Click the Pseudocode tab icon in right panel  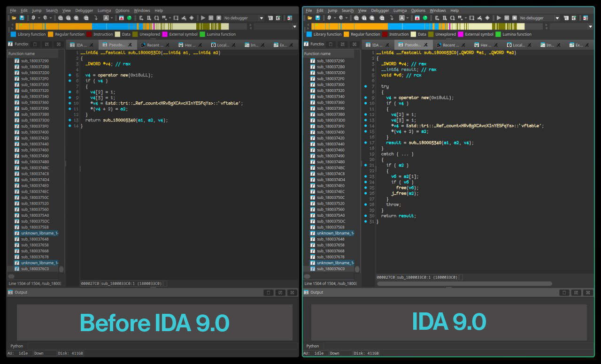point(401,45)
